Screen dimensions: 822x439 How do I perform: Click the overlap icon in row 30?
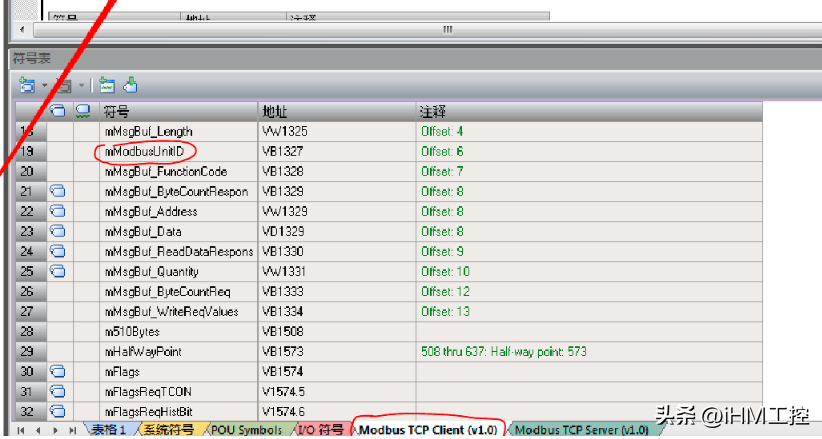[58, 371]
